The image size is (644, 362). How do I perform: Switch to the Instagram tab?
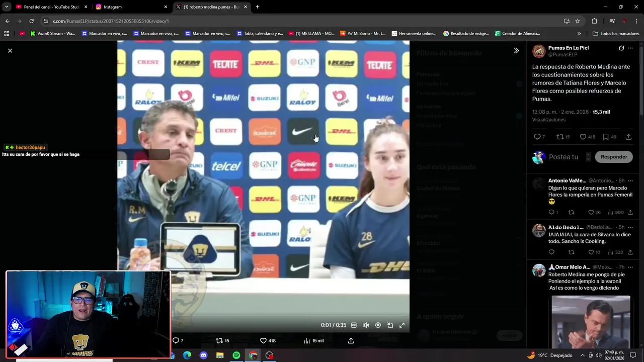tap(132, 7)
